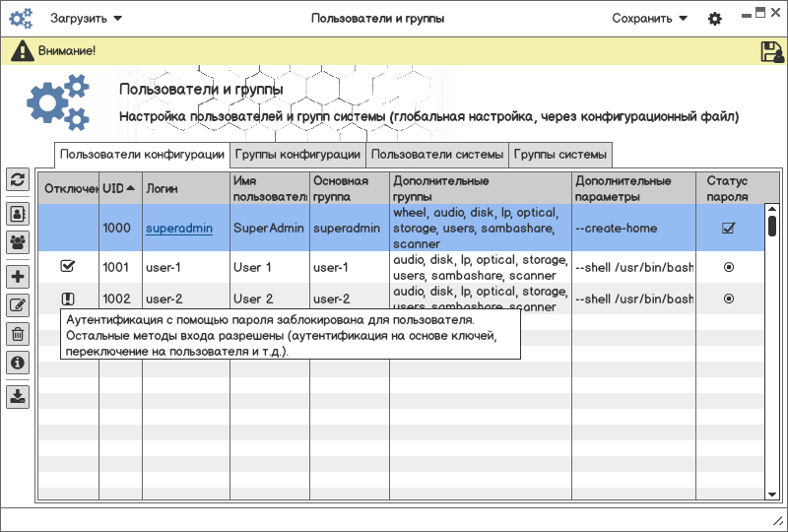Switch to Пользователи системы tab

[437, 155]
